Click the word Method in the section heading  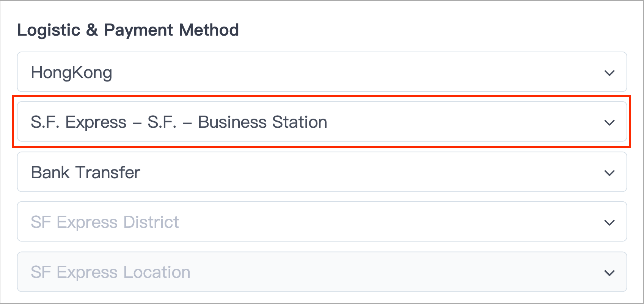(x=209, y=30)
